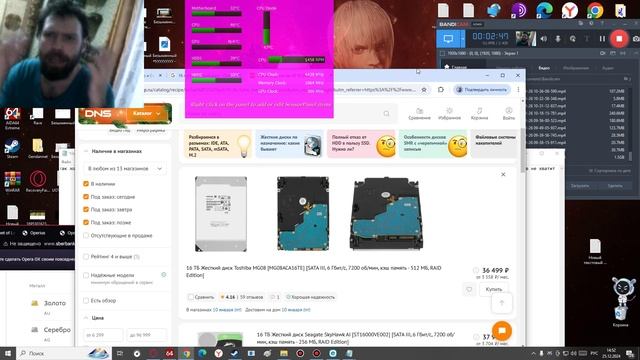Click the maximum price input field

coord(147,335)
